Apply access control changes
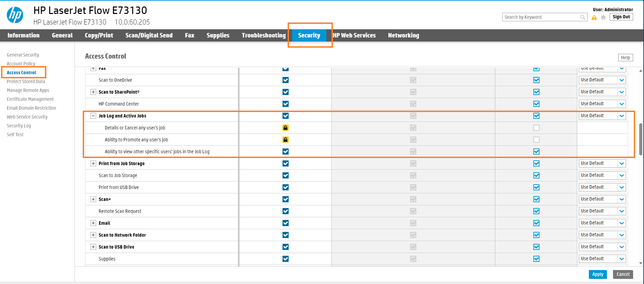Screen dimensions: 644x284 coord(598,274)
